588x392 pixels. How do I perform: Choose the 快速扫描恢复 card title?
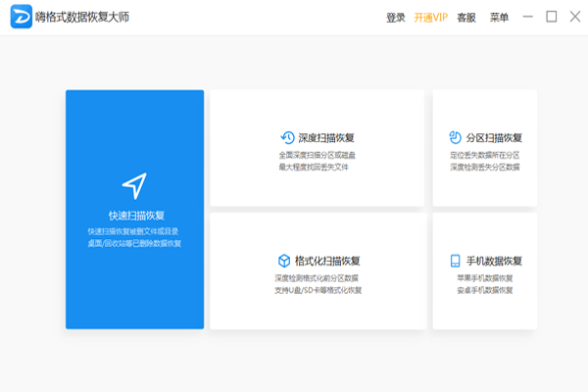point(135,215)
